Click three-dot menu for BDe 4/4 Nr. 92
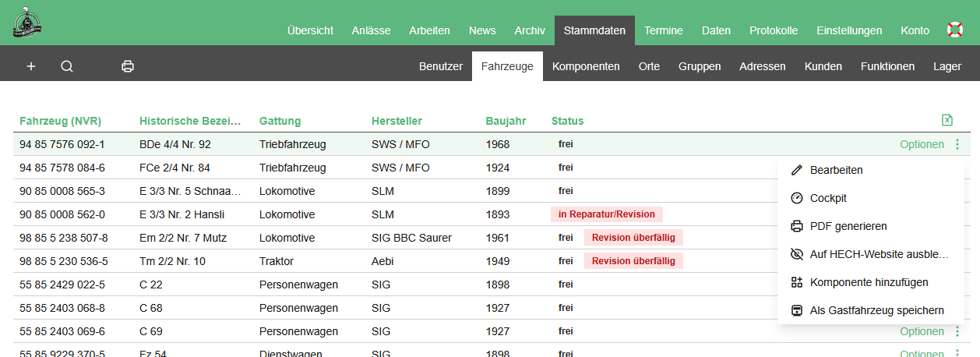 tap(957, 144)
